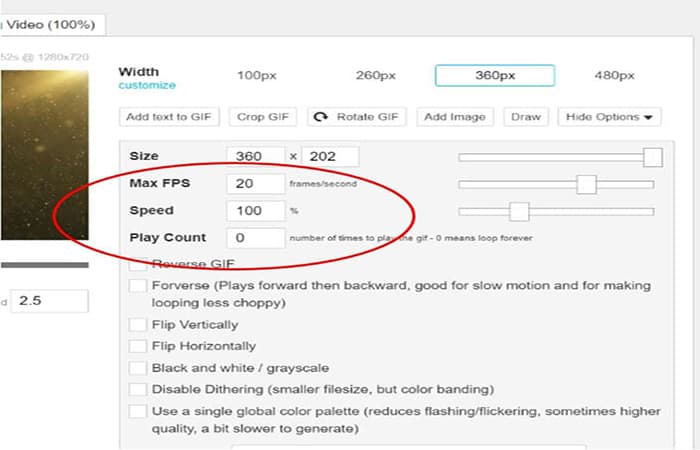Image resolution: width=700 pixels, height=450 pixels.
Task: Click the Rotate GIF button
Action: 355,117
